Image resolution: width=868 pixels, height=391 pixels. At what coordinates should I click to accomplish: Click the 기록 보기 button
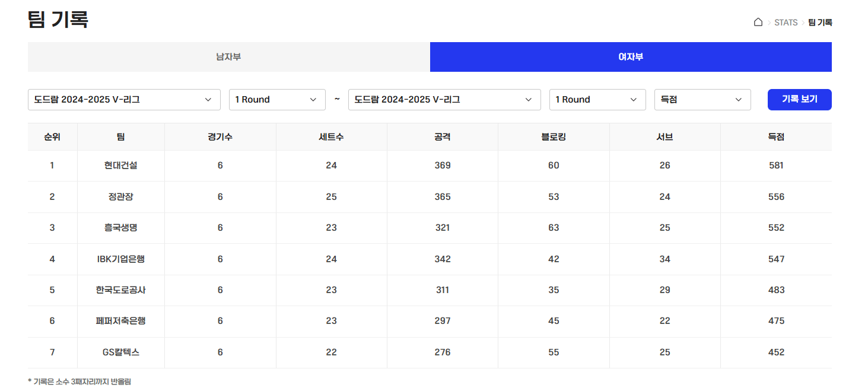[799, 100]
